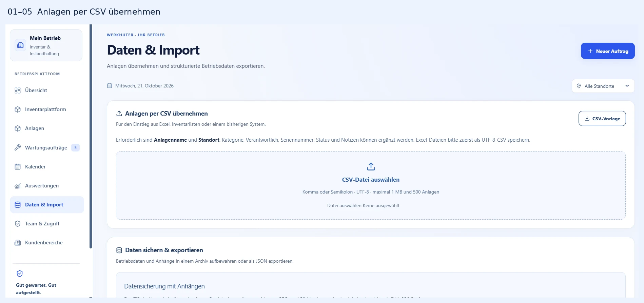Click the Team & Zugriff shield icon
This screenshot has width=644, height=303.
pos(18,224)
